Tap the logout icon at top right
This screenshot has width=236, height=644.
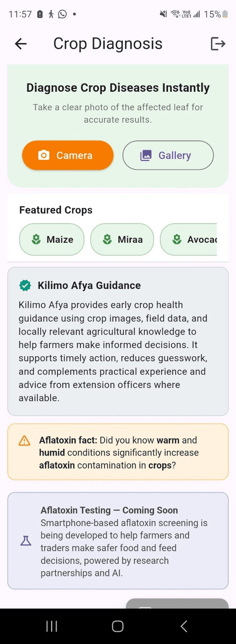pyautogui.click(x=218, y=43)
